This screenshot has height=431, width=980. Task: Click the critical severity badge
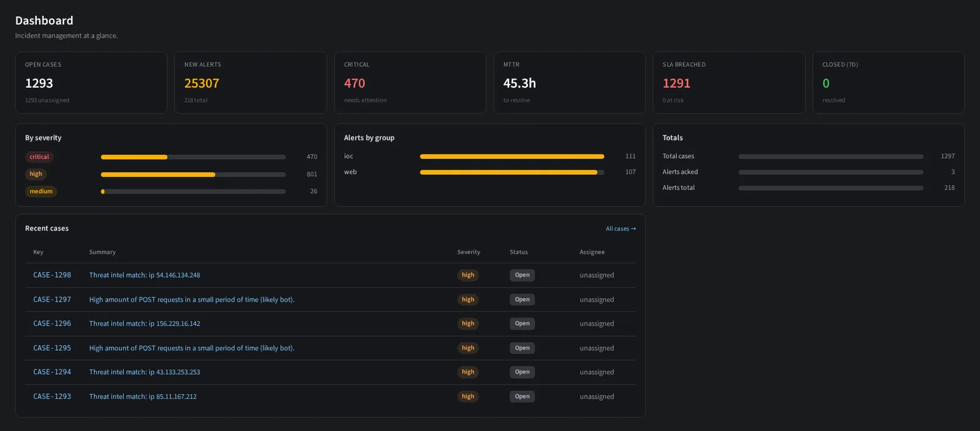pyautogui.click(x=39, y=157)
